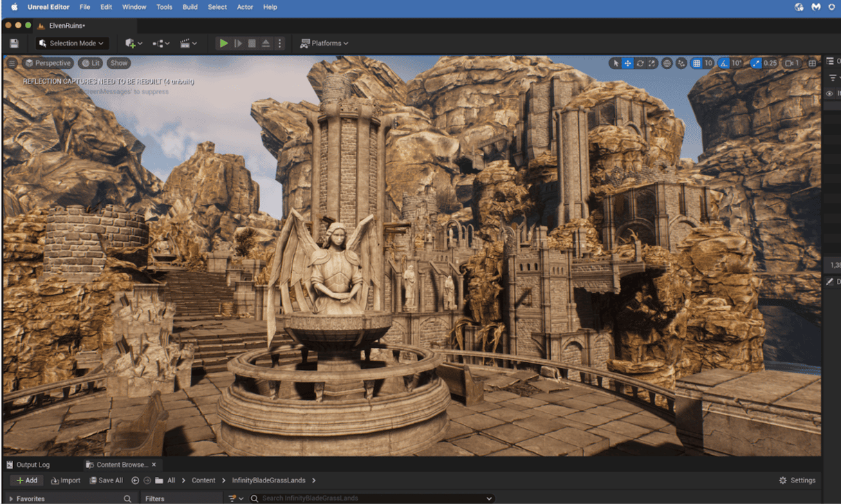Screen dimensions: 841x504
Task: Save the current level with the floppy disk icon
Action: (x=14, y=44)
